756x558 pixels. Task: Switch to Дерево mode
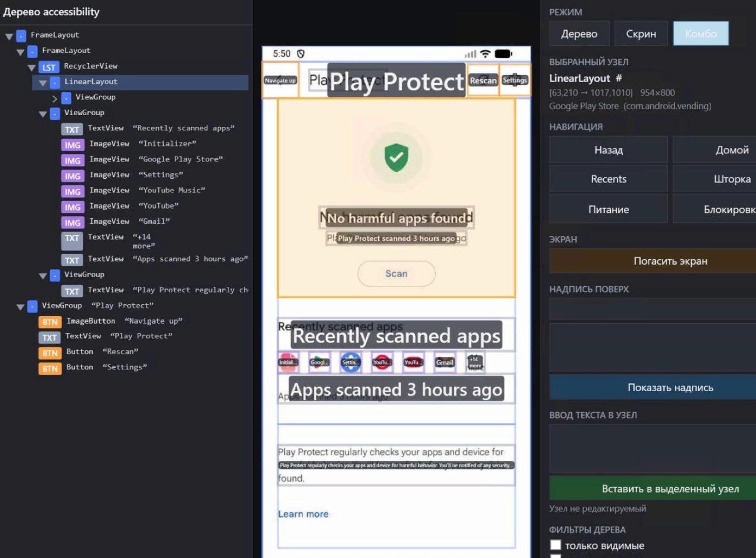[x=579, y=33]
